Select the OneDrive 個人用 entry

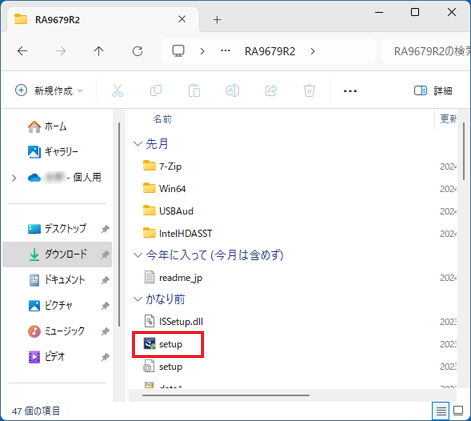pos(64,178)
